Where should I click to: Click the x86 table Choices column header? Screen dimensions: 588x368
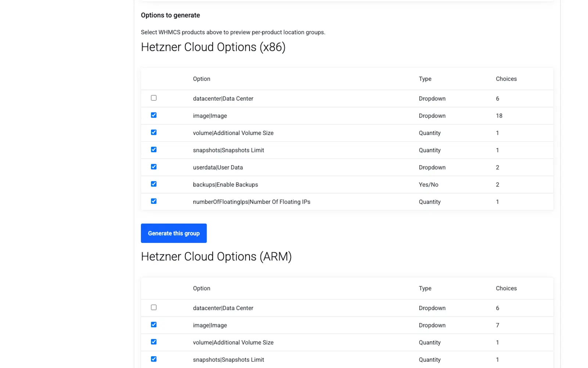[506, 79]
